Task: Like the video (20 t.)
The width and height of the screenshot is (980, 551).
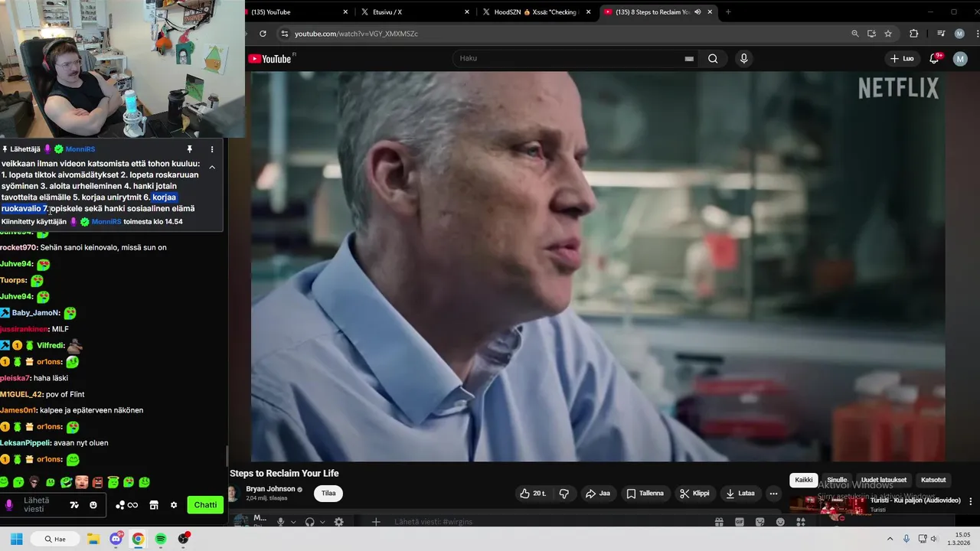Action: click(x=533, y=494)
